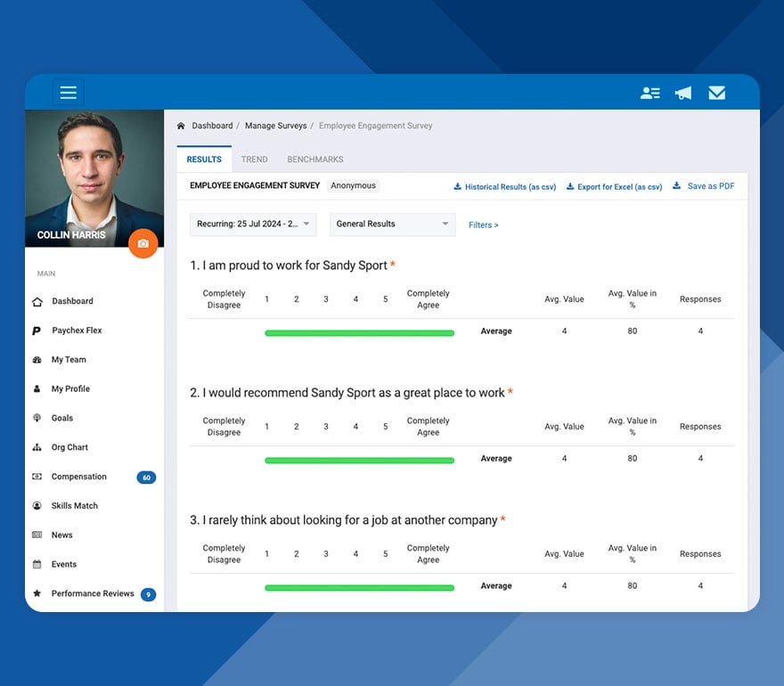Open the General Results dropdown
The width and height of the screenshot is (784, 686).
point(392,225)
